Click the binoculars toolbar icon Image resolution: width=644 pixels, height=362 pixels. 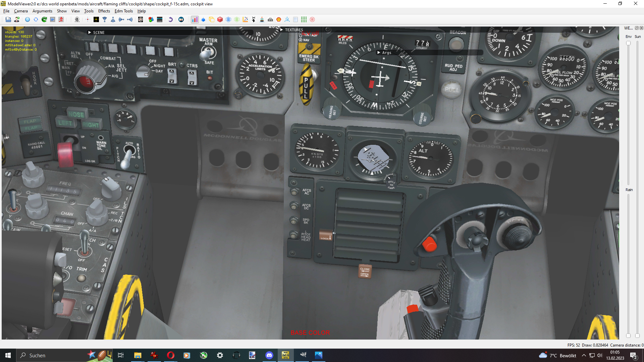(x=270, y=19)
